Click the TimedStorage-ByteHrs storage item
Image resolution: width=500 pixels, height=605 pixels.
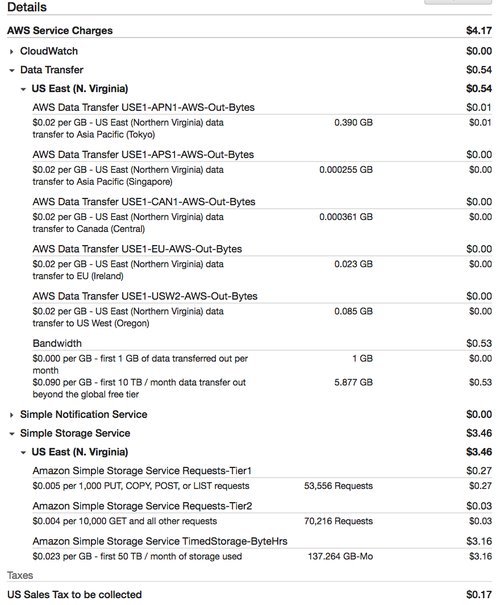160,541
